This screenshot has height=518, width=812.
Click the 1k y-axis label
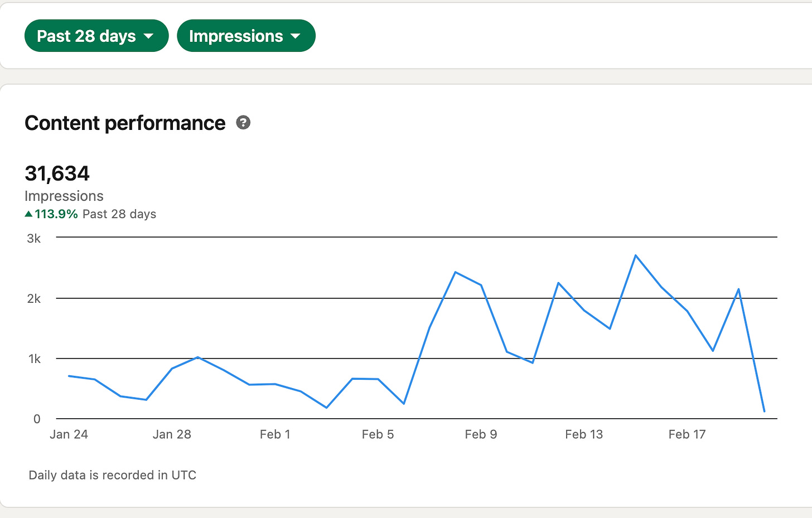[35, 359]
